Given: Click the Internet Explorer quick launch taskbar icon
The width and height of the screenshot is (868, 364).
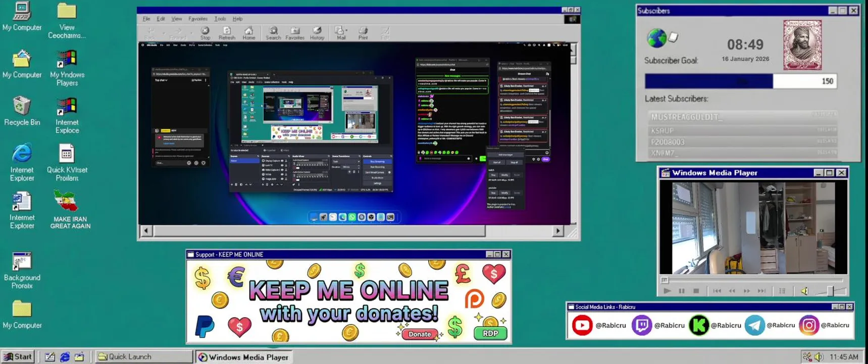Looking at the screenshot, I should [x=65, y=357].
